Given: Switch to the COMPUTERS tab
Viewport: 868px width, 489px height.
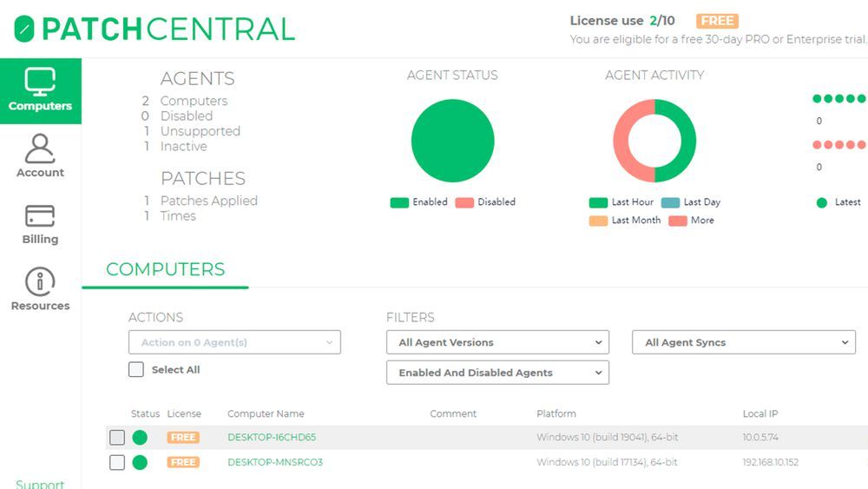Looking at the screenshot, I should (165, 269).
